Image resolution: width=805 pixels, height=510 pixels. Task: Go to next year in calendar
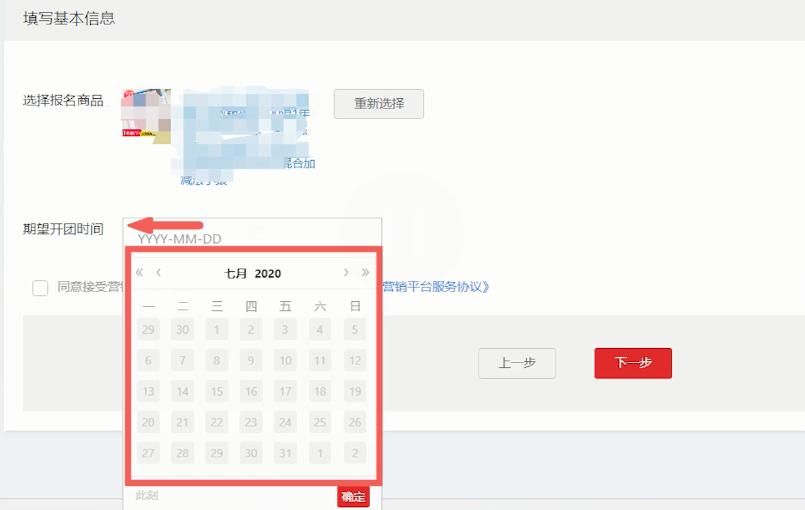(365, 273)
